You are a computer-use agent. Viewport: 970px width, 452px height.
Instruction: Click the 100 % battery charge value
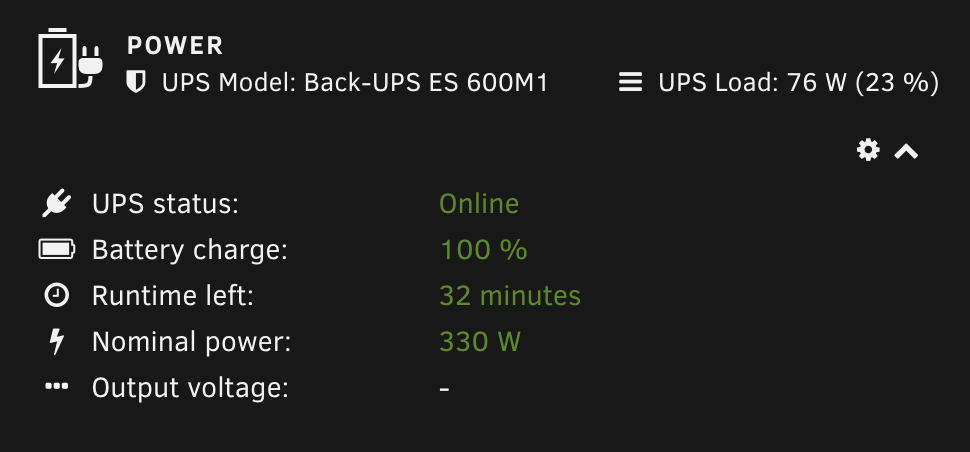tap(483, 250)
